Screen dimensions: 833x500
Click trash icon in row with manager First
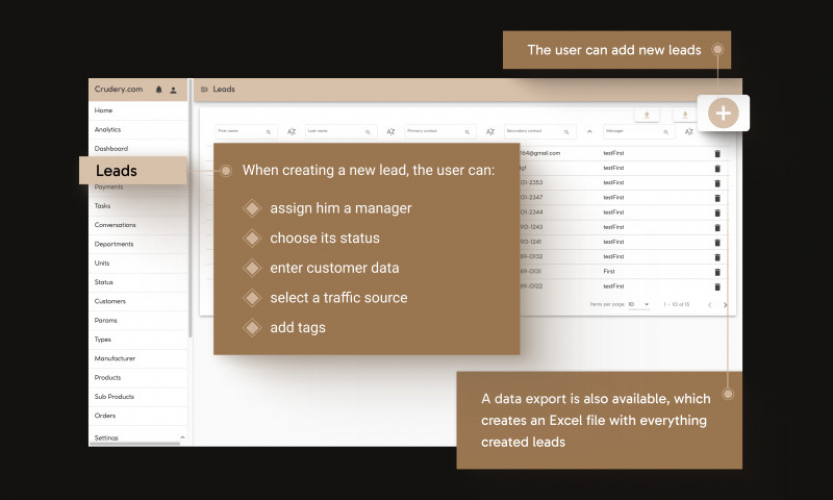(x=717, y=272)
